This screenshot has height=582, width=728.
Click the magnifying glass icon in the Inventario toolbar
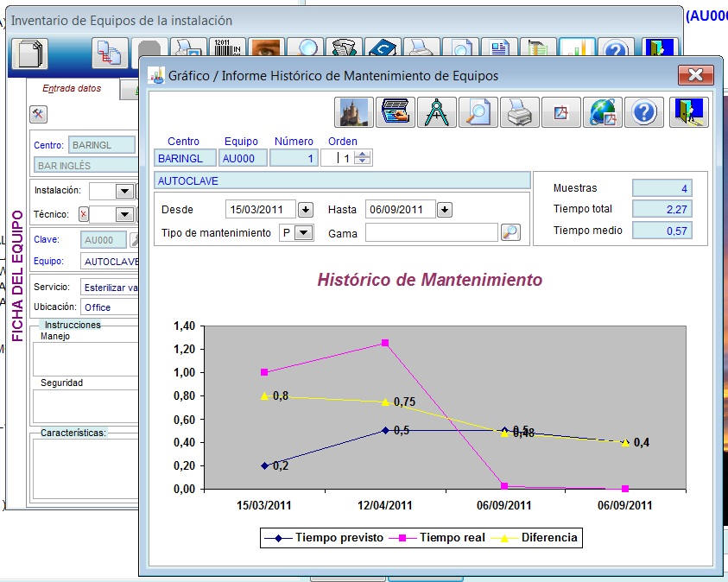pyautogui.click(x=305, y=47)
